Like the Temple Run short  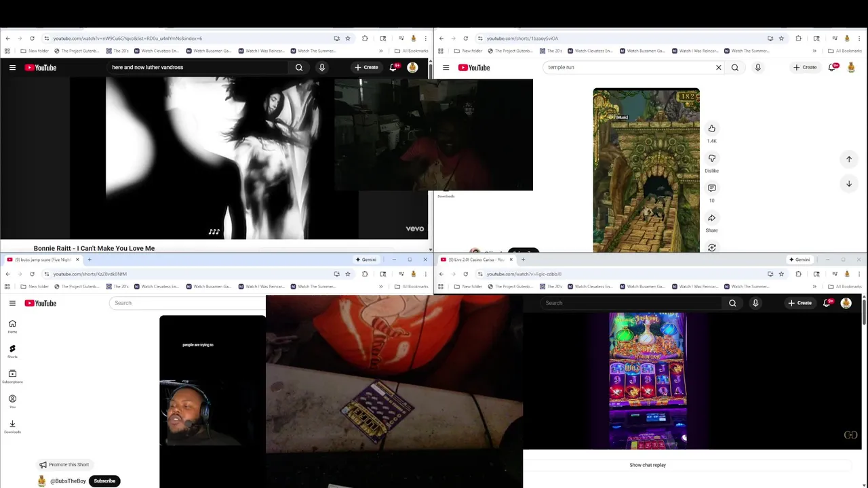(x=711, y=128)
